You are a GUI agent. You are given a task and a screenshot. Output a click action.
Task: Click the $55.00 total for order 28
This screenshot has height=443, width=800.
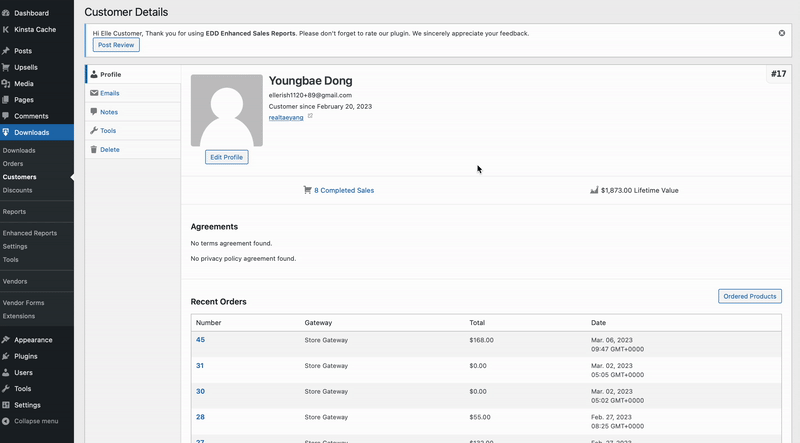click(480, 417)
